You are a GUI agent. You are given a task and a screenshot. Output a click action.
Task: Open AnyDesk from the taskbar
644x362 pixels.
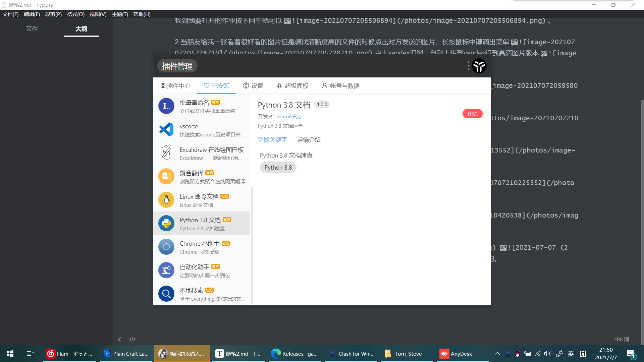[x=456, y=354]
